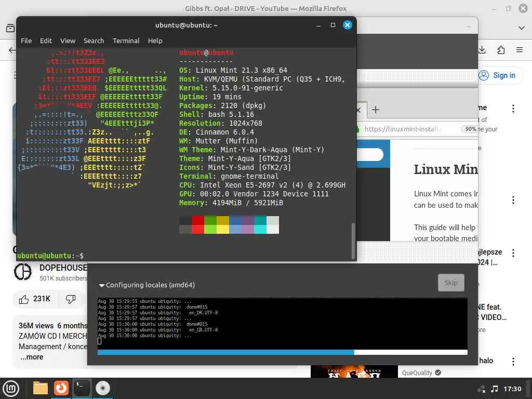Viewport: 532px width, 399px height.
Task: Click the Skip button in the installer
Action: (x=451, y=283)
